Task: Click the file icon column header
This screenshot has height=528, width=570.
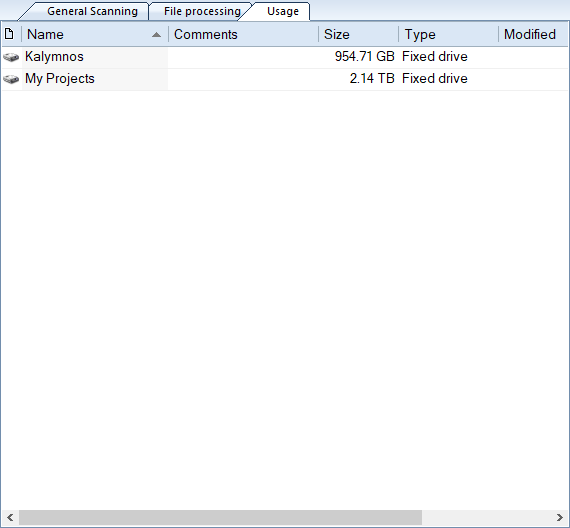Action: [x=9, y=34]
